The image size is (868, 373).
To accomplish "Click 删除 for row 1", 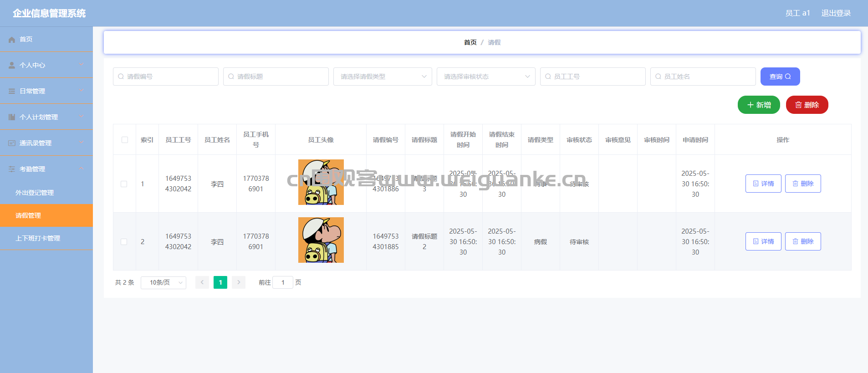I will coord(803,184).
